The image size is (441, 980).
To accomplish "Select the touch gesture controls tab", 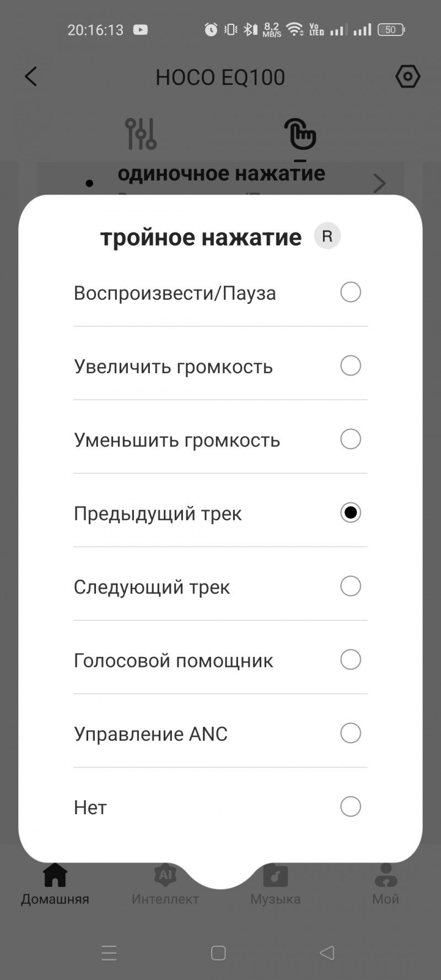I will [x=300, y=134].
